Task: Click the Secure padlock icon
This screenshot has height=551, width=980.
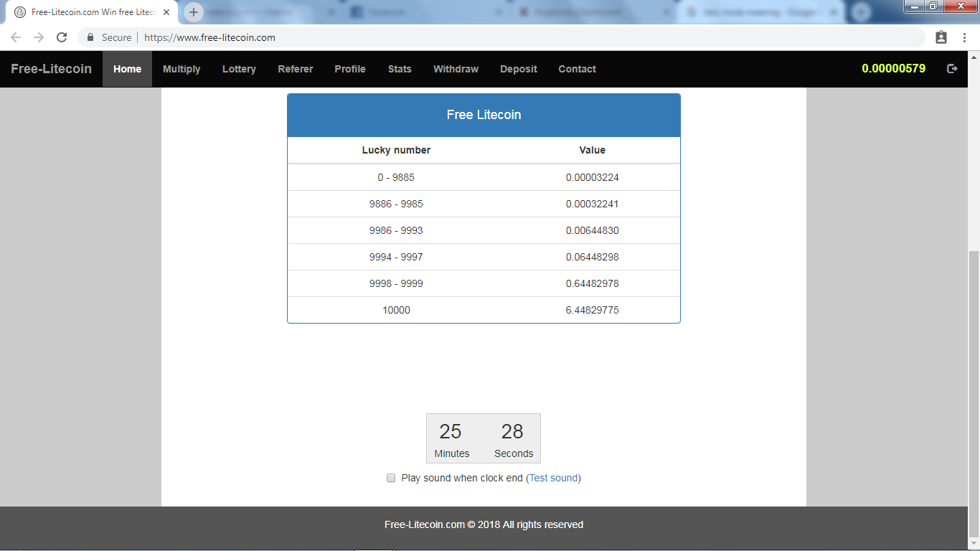Action: click(x=90, y=37)
